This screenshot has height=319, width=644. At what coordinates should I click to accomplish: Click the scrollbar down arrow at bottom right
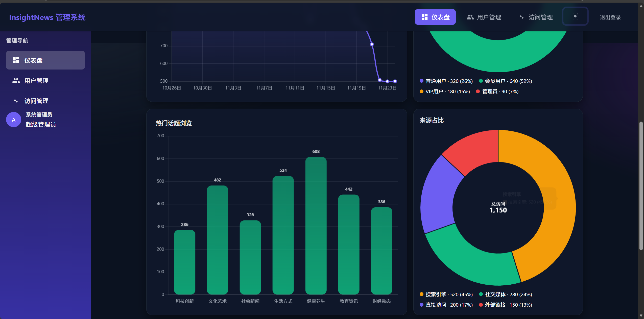[x=641, y=316]
